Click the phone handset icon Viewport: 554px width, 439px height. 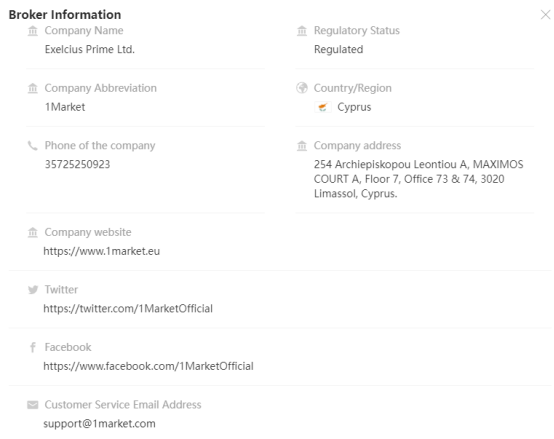pos(33,146)
